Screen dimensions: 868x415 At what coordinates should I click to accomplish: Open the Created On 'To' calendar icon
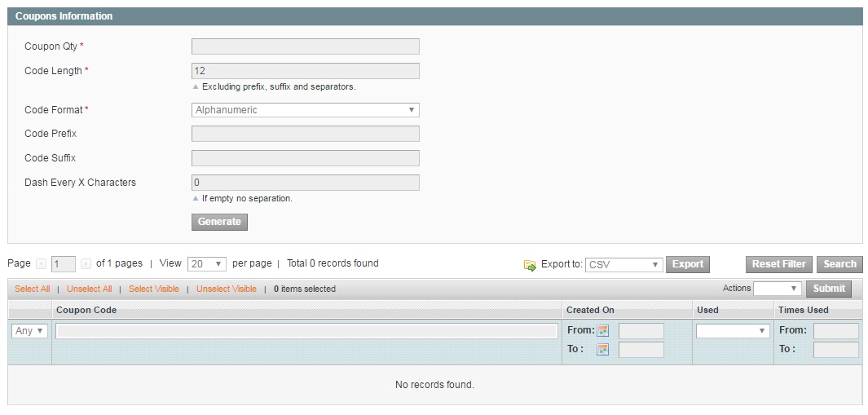coord(603,349)
